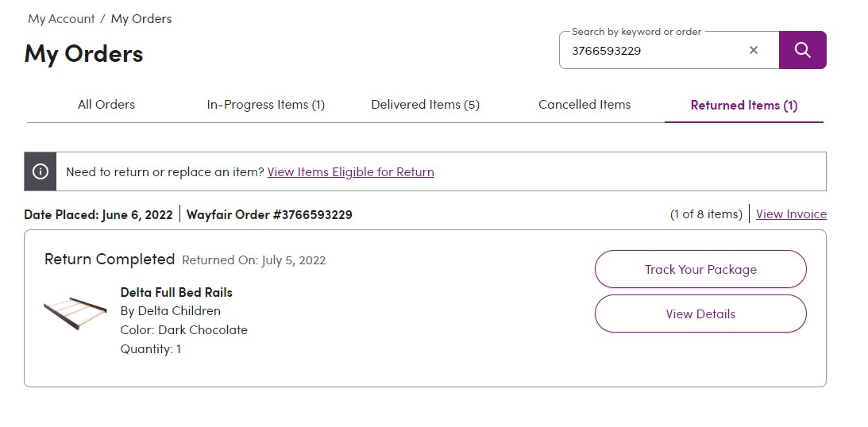
Task: Click the My Account breadcrumb link
Action: (x=61, y=19)
